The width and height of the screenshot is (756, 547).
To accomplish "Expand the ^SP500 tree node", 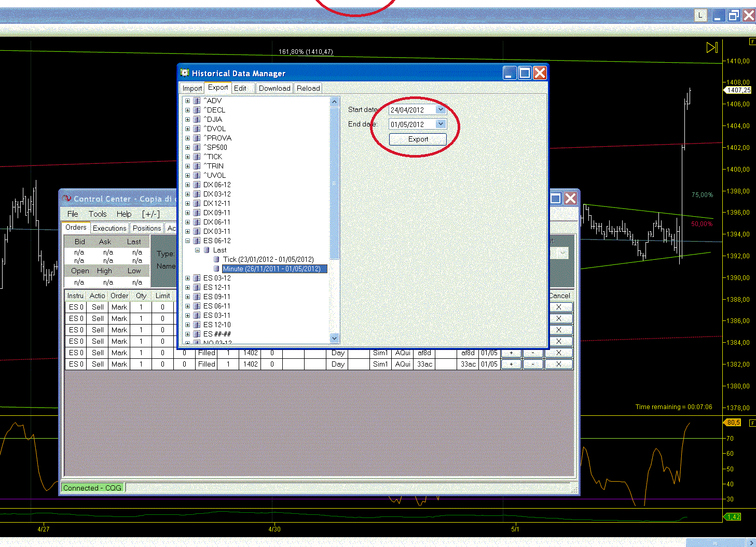I will coord(188,147).
